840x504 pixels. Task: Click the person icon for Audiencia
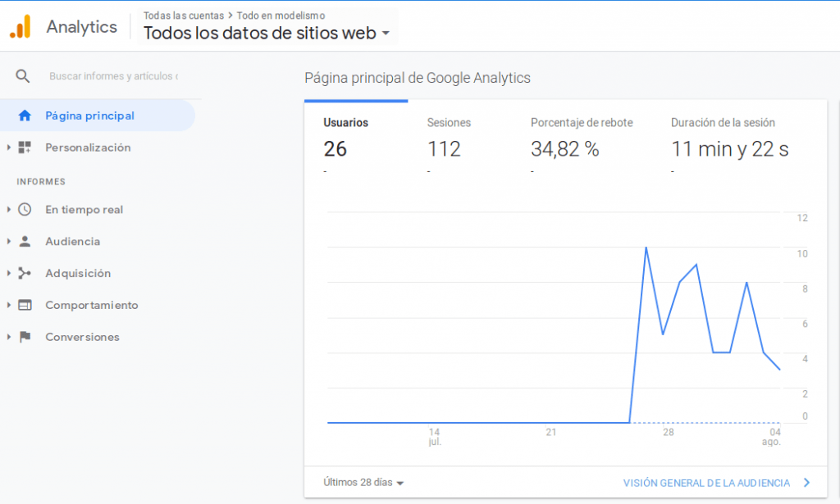[x=25, y=241]
